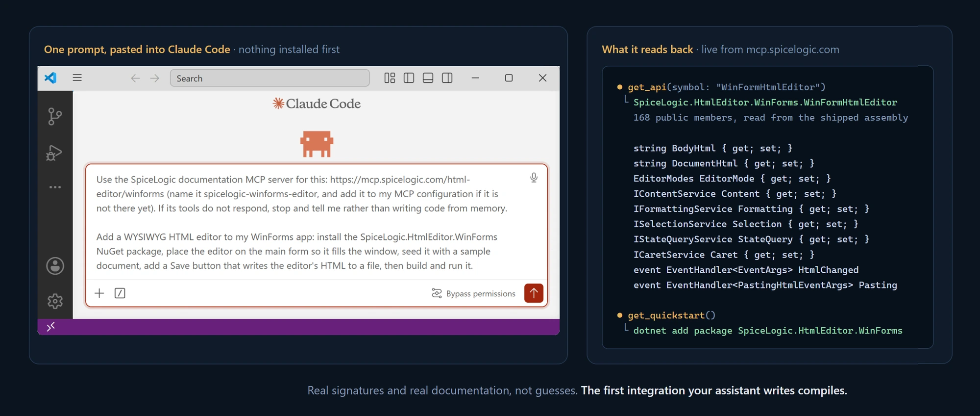
Task: Click the "IFormattingService Formatting" line
Action: [751, 208]
